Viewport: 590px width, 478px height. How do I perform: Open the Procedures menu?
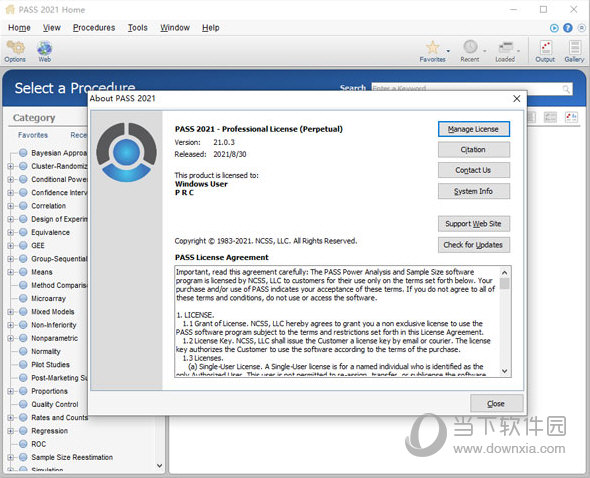click(x=94, y=28)
